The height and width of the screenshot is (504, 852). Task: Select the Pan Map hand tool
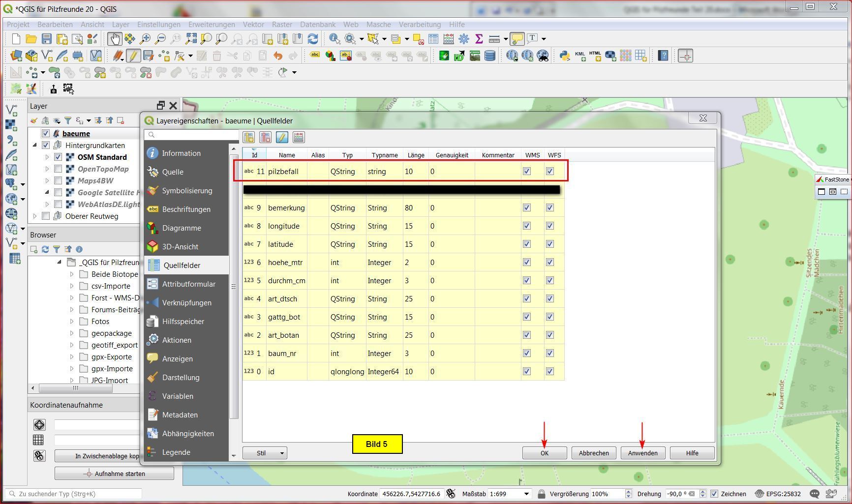[115, 39]
